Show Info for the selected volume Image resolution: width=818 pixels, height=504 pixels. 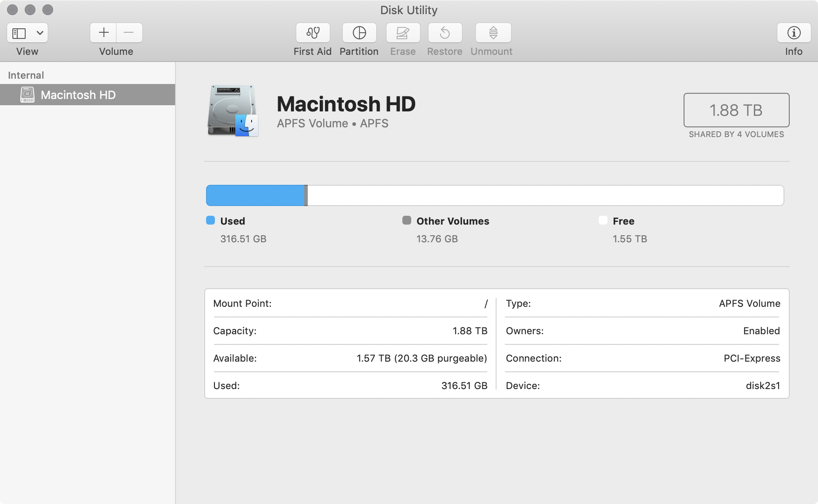794,33
